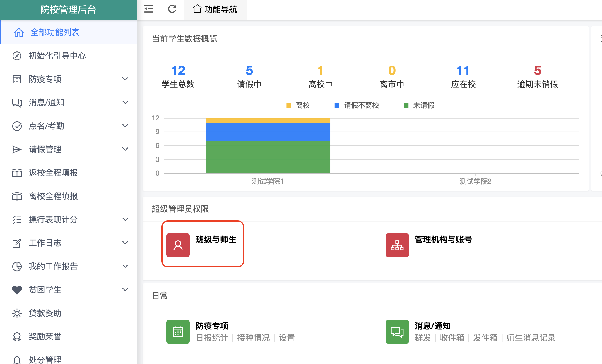602x364 pixels.
Task: Click the red person icon for 班级与师生
Action: (x=178, y=245)
